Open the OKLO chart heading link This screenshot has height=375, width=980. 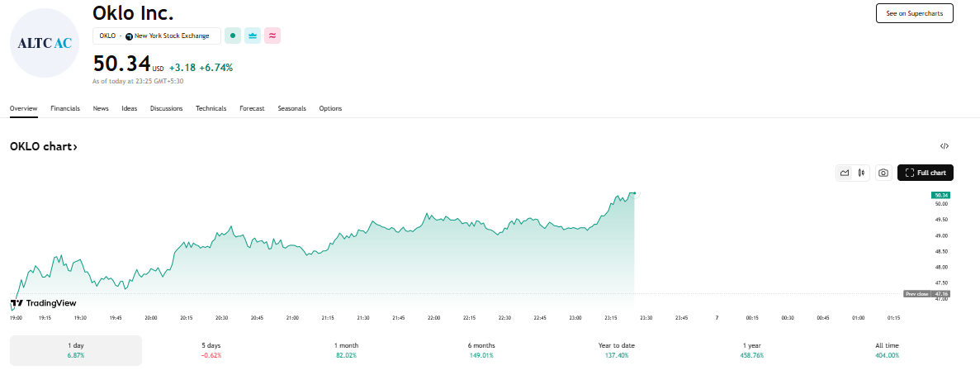pyautogui.click(x=44, y=147)
